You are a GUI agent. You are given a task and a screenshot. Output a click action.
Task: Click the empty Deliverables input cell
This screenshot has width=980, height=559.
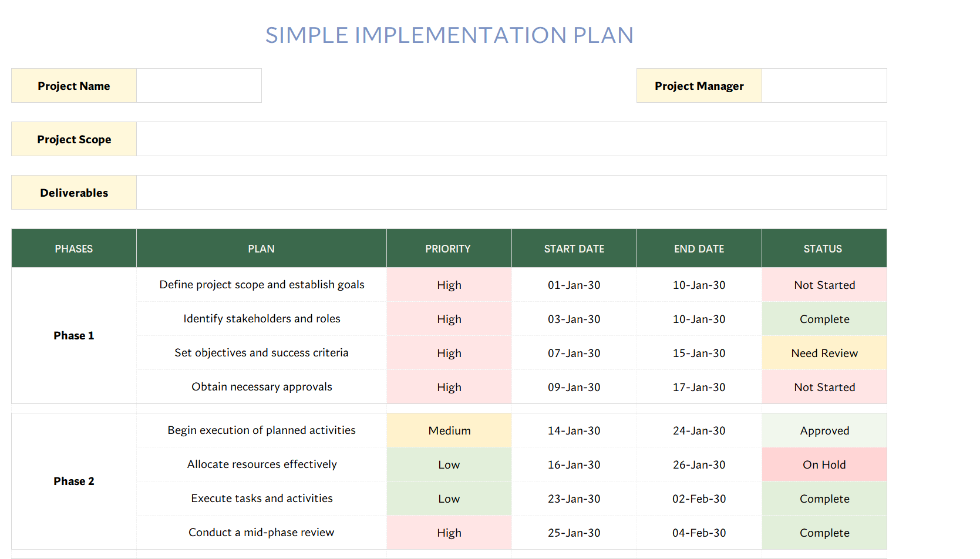point(511,193)
